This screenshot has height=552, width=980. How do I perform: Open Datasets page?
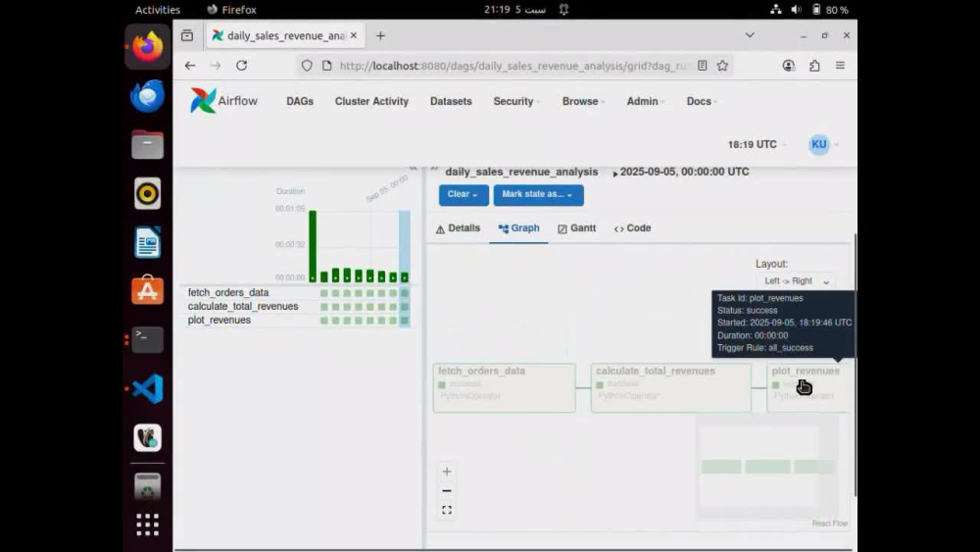451,101
